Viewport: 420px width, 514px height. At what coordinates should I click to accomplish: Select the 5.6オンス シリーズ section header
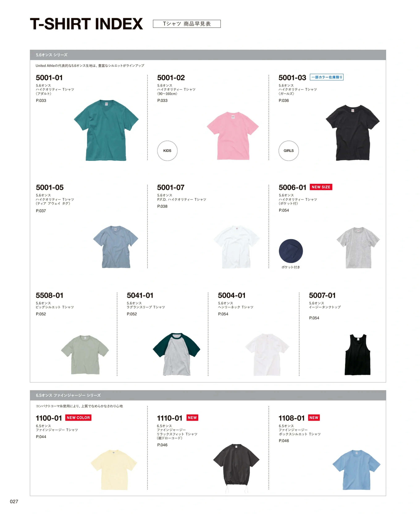[x=208, y=55]
